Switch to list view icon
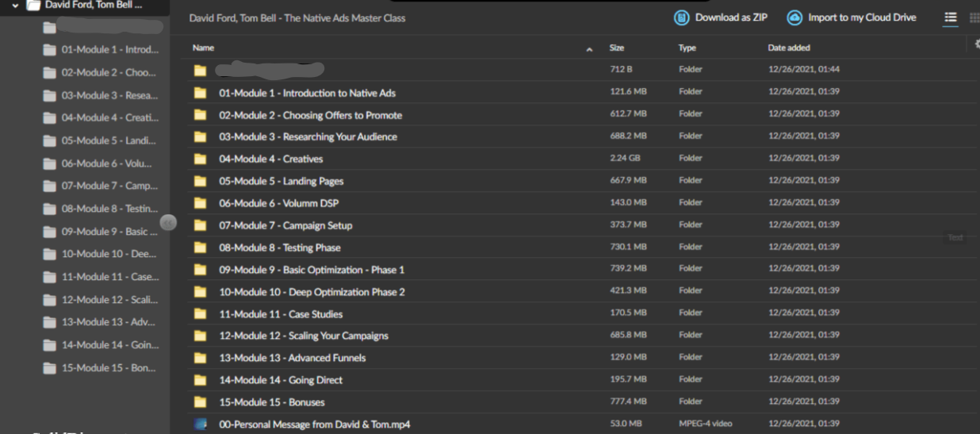The width and height of the screenshot is (980, 434). 951,17
